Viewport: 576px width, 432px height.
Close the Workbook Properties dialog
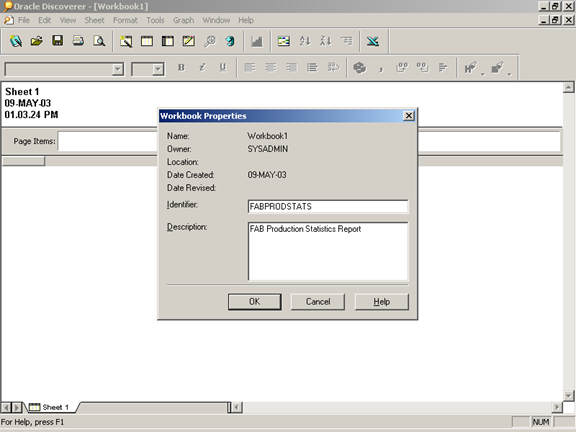[408, 116]
